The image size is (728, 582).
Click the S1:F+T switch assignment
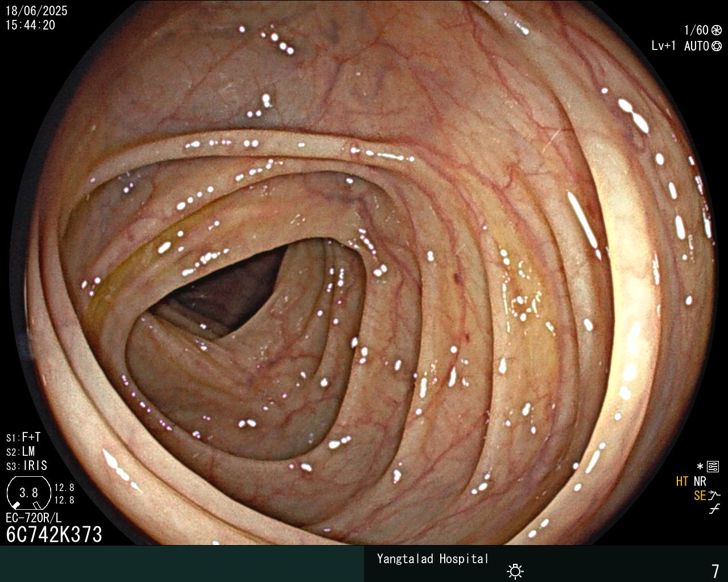(x=23, y=438)
